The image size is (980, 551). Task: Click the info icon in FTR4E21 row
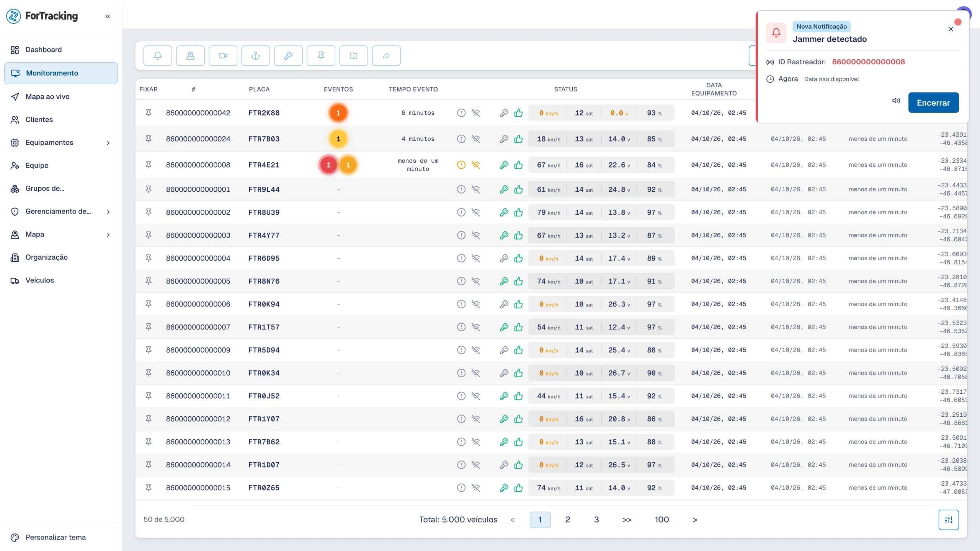461,165
